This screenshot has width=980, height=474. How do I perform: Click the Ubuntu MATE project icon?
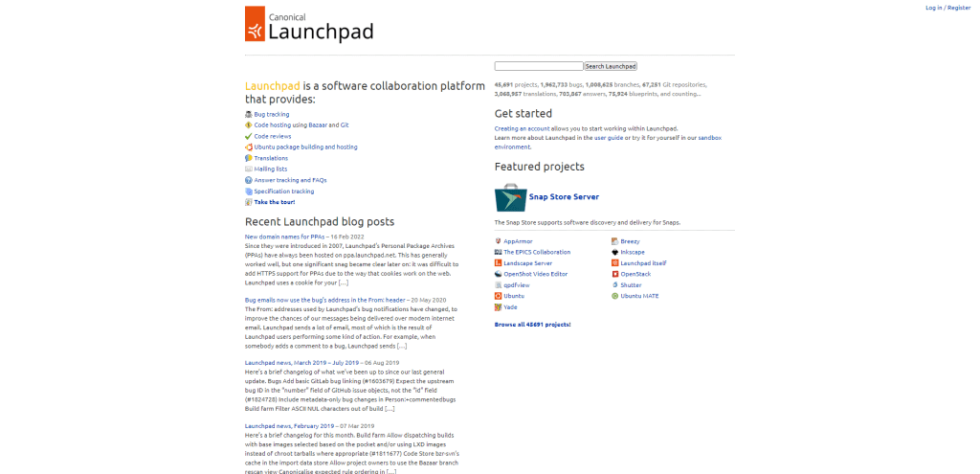point(615,296)
